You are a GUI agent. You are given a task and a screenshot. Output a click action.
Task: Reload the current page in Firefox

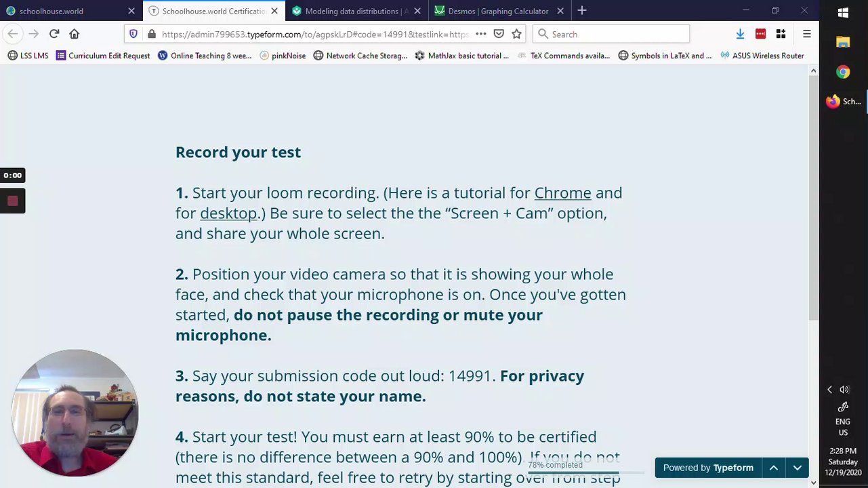(x=54, y=34)
